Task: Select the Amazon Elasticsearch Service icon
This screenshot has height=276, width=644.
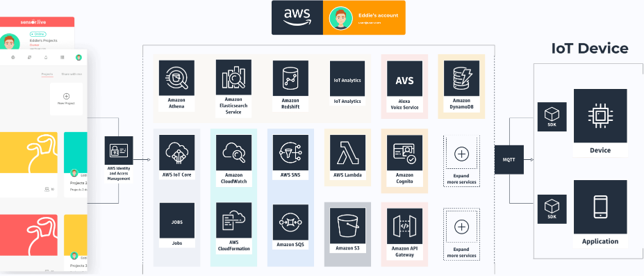Action: click(233, 78)
